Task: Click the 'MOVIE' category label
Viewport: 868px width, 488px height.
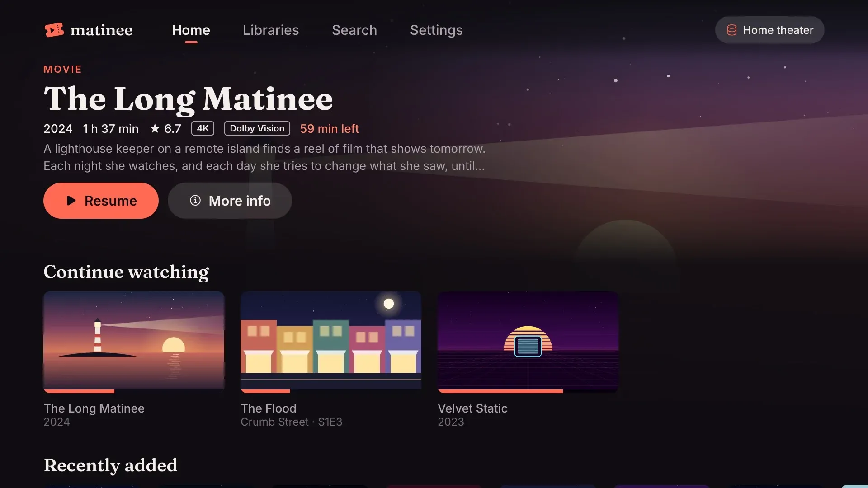Action: pos(63,70)
